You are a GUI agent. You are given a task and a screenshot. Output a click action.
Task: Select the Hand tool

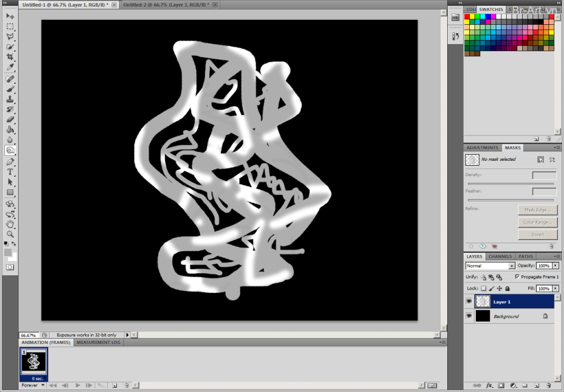click(10, 224)
